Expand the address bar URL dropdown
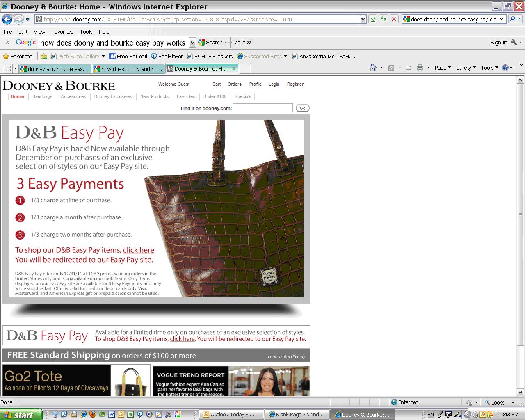The height and width of the screenshot is (420, 525). click(363, 19)
